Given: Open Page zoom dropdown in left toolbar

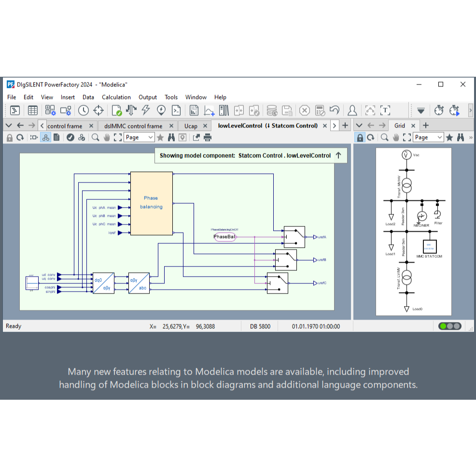Looking at the screenshot, I should click(139, 138).
